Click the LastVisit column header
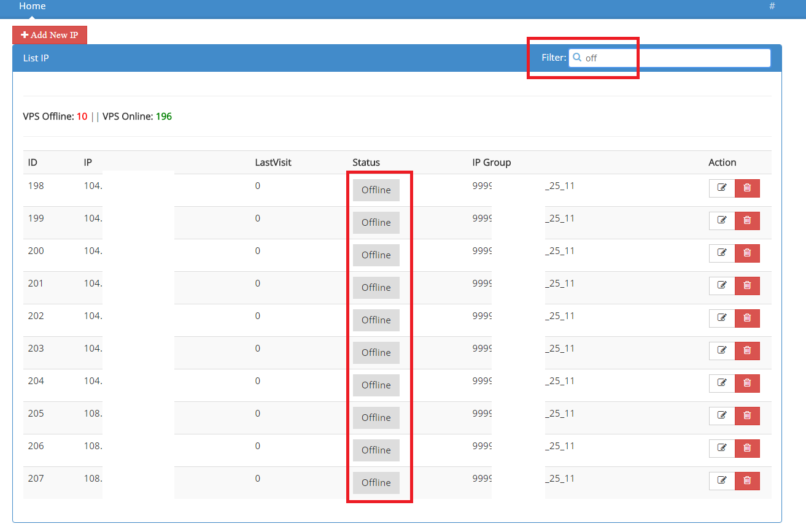The height and width of the screenshot is (532, 806). point(273,163)
